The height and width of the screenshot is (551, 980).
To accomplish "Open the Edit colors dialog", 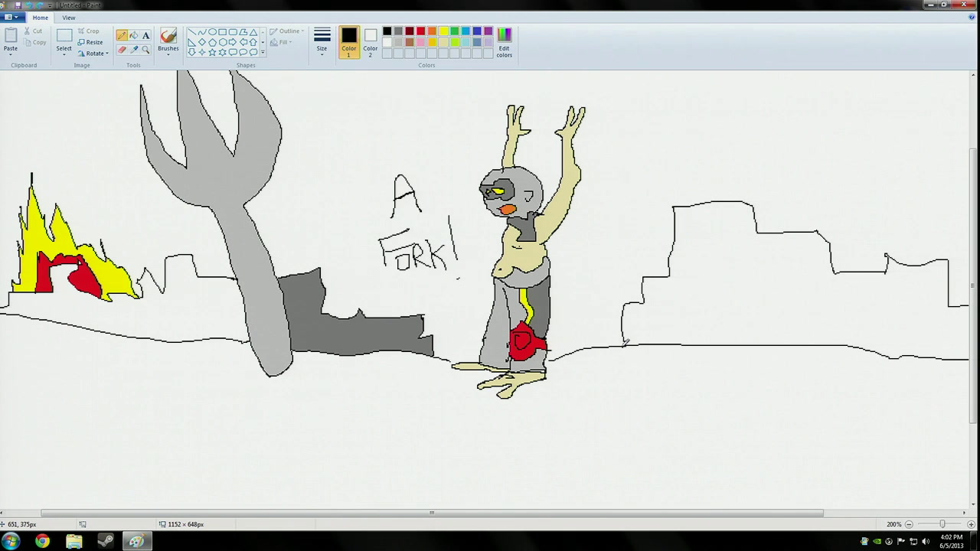I will coord(504,42).
